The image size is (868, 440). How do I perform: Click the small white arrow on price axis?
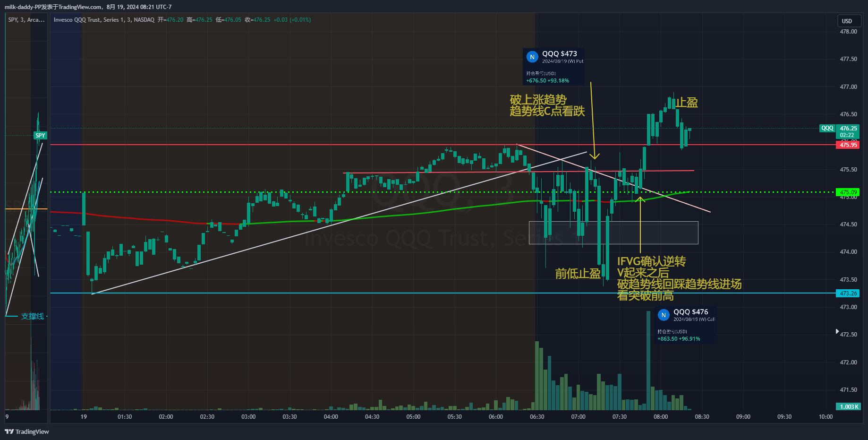[837, 331]
